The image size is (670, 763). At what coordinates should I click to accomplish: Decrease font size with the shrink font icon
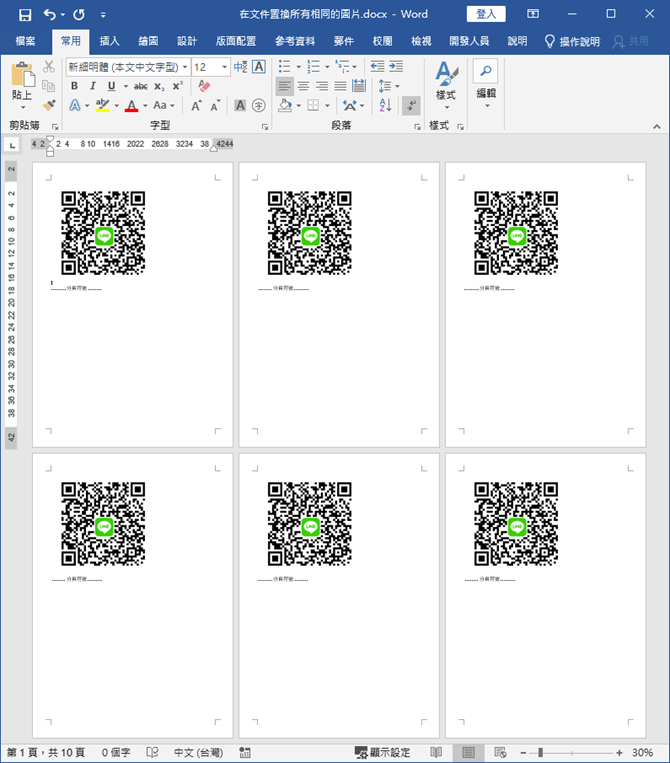tap(215, 105)
